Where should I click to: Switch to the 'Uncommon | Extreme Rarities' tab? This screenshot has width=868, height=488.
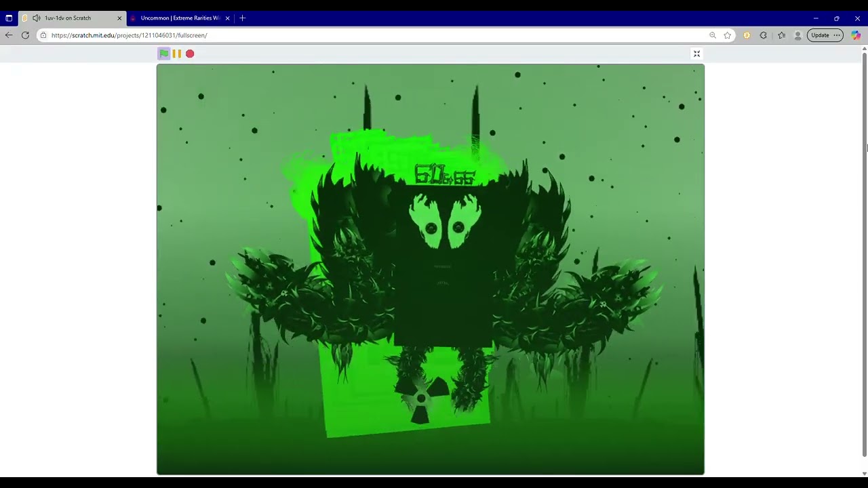point(180,18)
